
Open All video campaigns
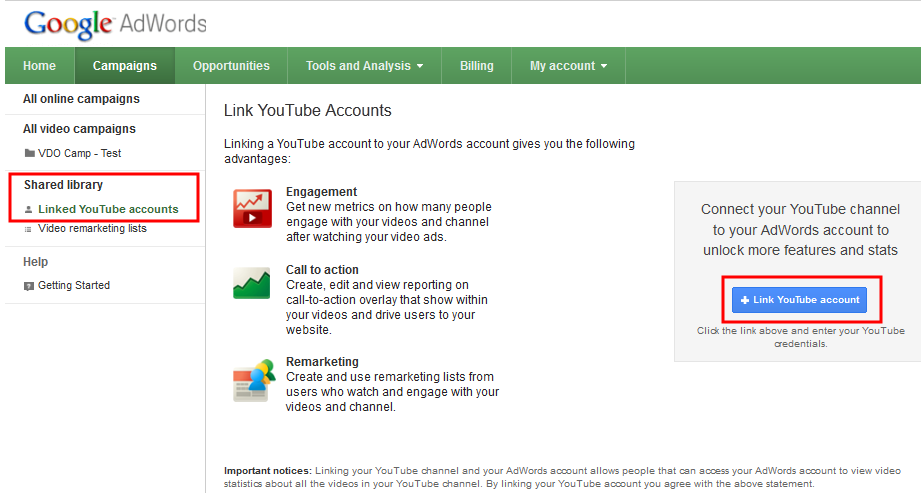coord(79,129)
